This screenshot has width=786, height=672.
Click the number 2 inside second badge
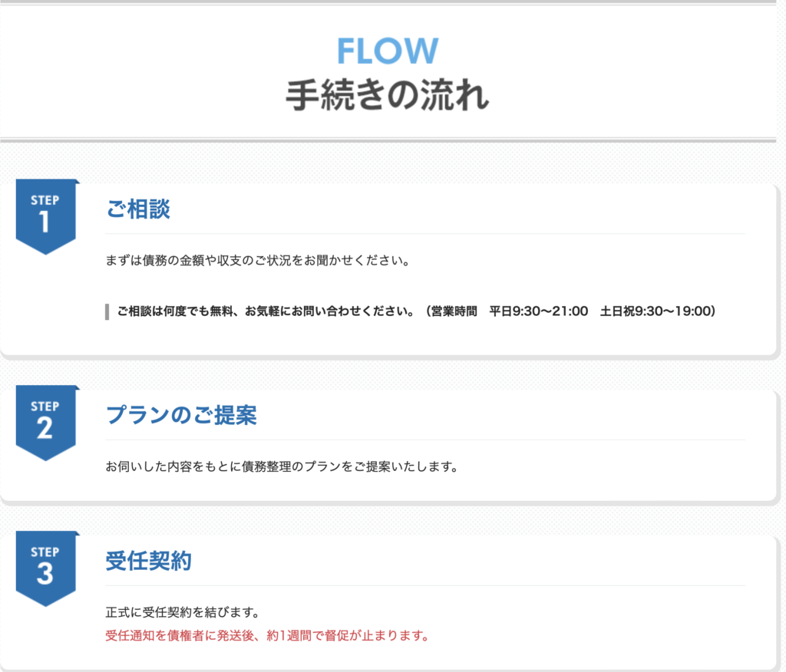click(45, 429)
